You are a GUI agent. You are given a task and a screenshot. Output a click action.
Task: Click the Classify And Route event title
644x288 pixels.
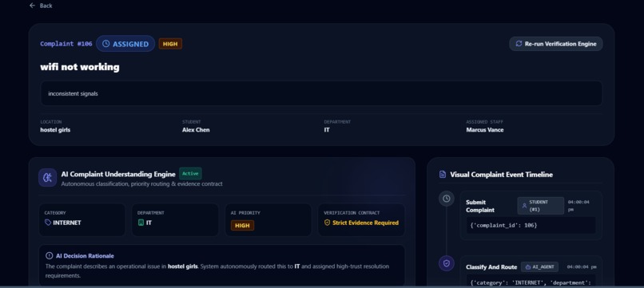pos(491,267)
